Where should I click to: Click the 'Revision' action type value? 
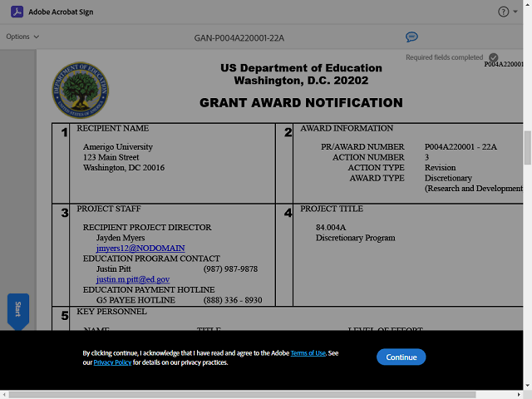tap(440, 168)
